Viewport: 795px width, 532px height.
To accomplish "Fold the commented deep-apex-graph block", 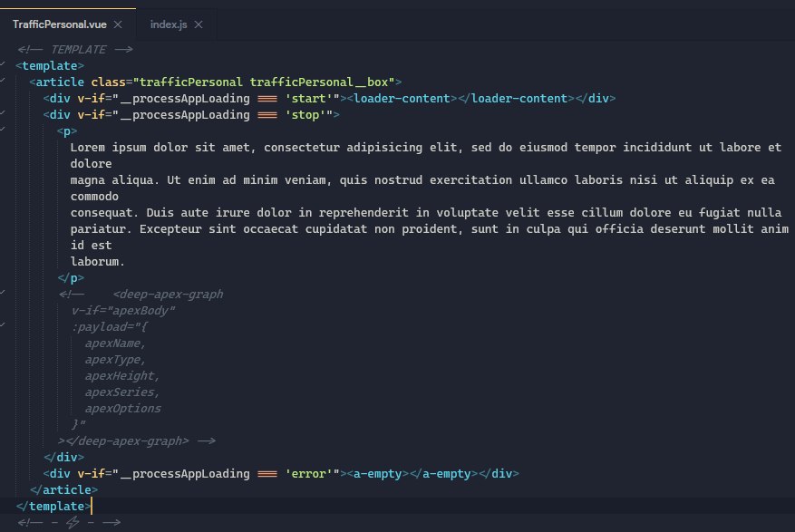I will tap(3, 293).
